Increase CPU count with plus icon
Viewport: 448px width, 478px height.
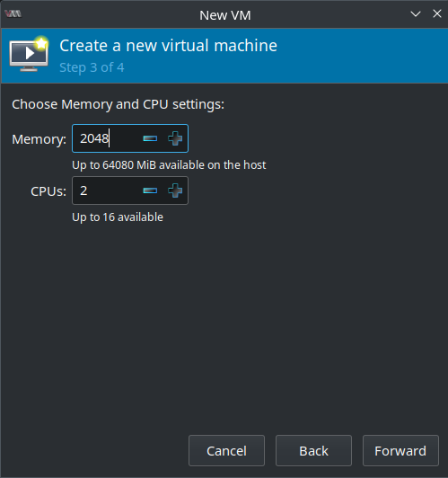175,190
